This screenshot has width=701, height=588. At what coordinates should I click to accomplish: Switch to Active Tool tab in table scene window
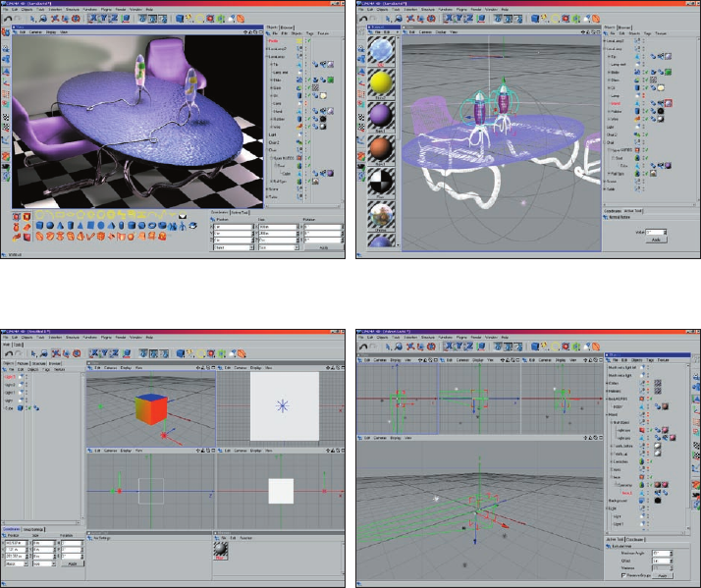[240, 212]
